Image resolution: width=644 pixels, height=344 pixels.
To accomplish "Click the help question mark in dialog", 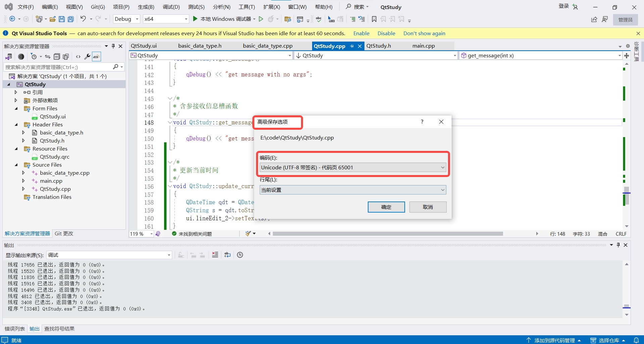I will point(422,122).
